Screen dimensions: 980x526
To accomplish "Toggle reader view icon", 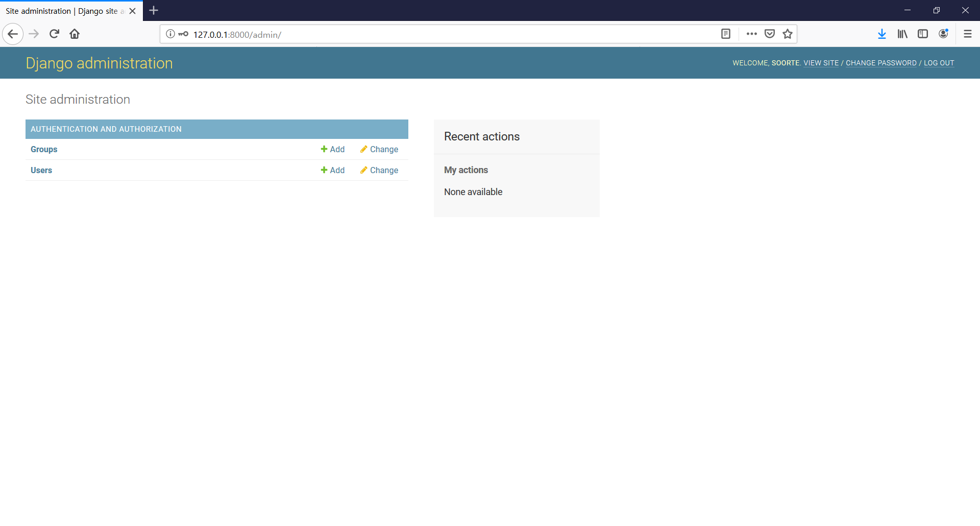I will pyautogui.click(x=726, y=34).
